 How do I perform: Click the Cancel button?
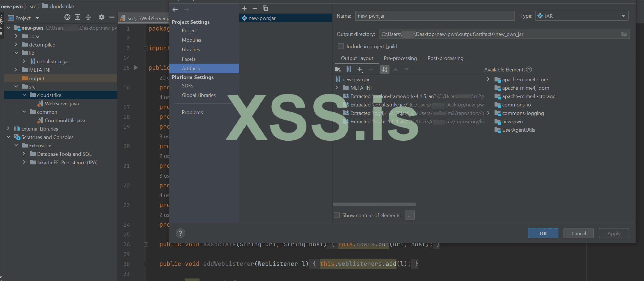pos(579,233)
